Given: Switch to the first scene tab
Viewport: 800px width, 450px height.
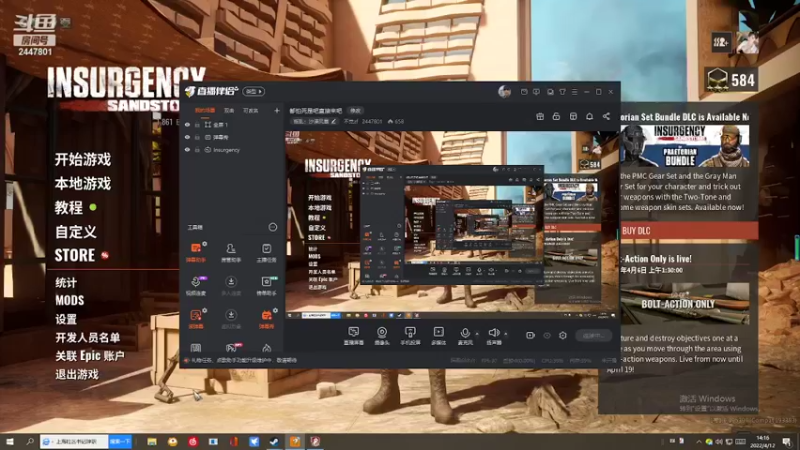Looking at the screenshot, I should pos(205,110).
